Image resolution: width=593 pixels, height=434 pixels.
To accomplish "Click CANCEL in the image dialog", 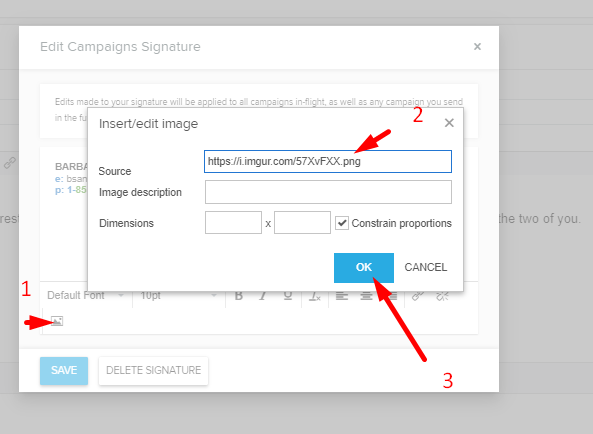I will tap(426, 267).
